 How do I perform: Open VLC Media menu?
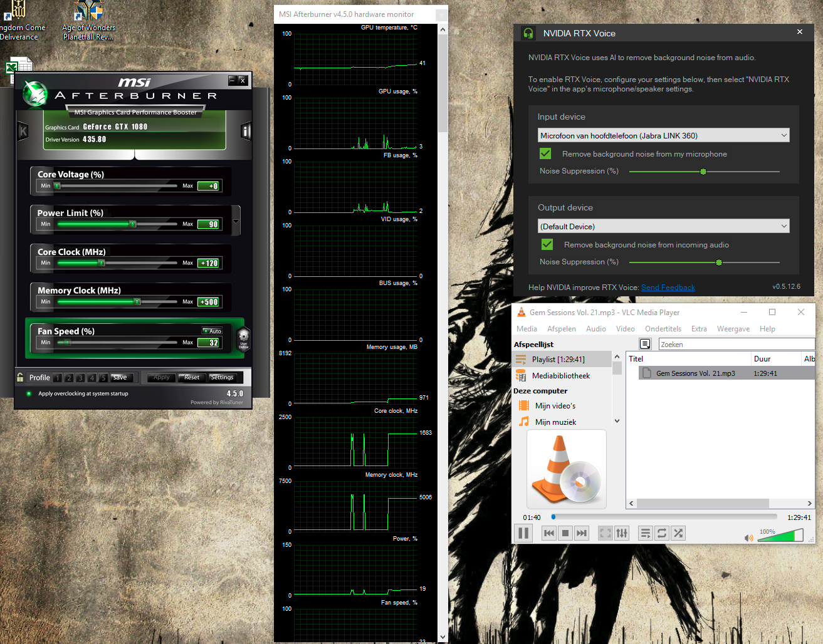click(527, 329)
